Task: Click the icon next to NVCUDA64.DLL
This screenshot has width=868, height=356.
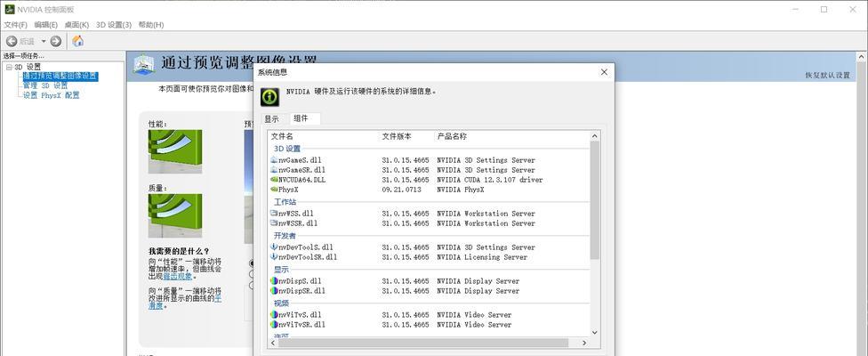Action: (274, 180)
